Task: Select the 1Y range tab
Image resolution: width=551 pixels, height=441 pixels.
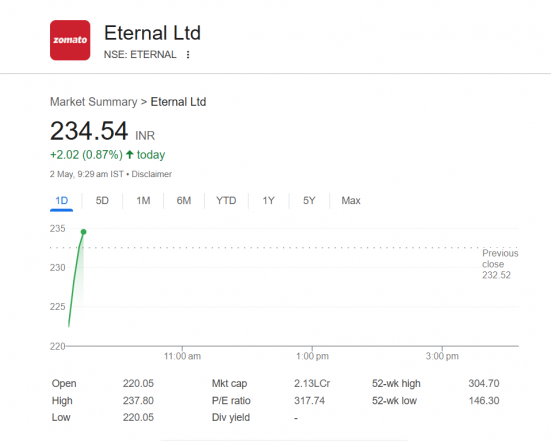Action: point(268,201)
